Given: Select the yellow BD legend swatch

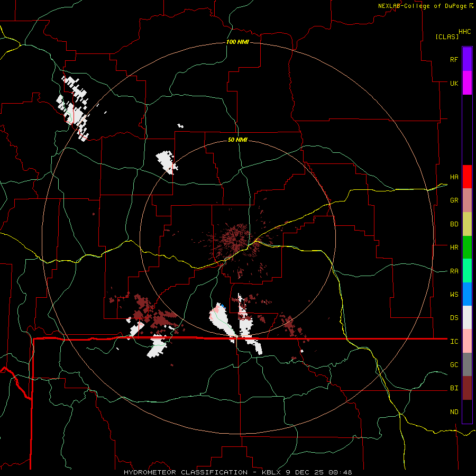Looking at the screenshot, I should [x=467, y=224].
